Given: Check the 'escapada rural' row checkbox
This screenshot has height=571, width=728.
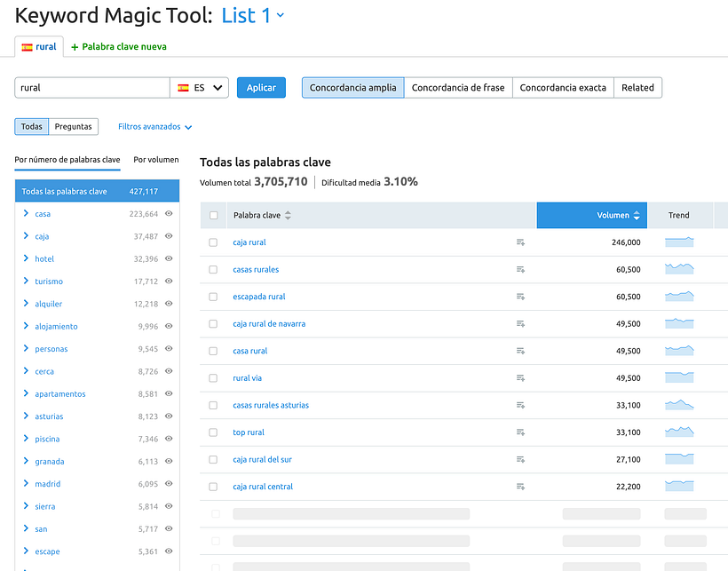Looking at the screenshot, I should 213,297.
